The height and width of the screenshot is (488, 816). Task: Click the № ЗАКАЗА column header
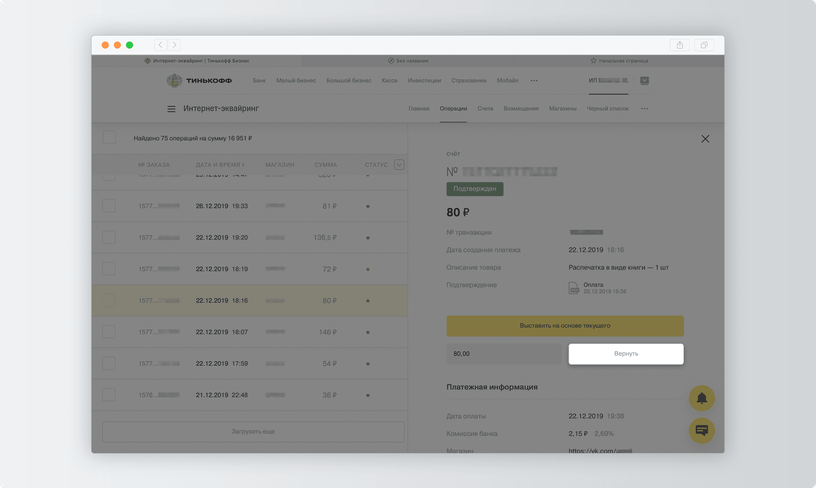click(154, 165)
